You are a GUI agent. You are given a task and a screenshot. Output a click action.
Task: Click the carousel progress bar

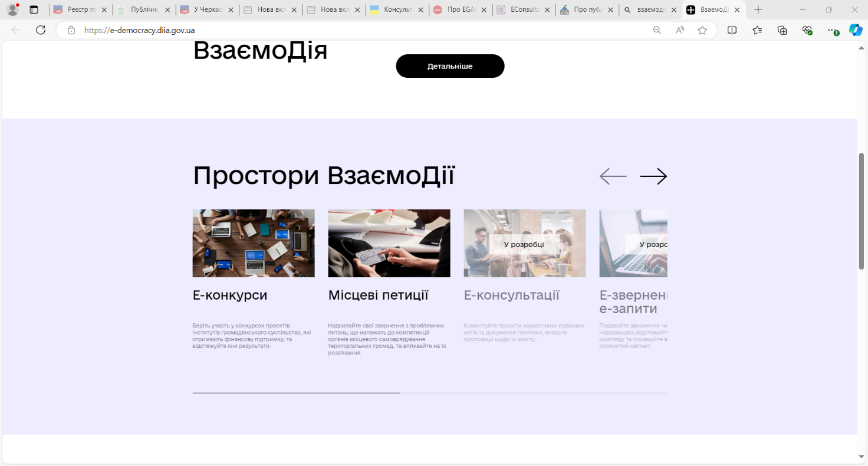430,393
